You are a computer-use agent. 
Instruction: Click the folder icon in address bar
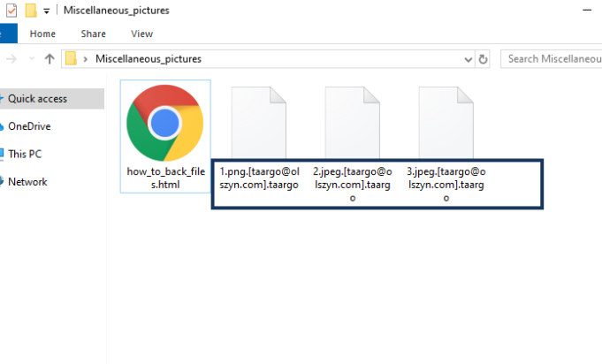tap(71, 58)
